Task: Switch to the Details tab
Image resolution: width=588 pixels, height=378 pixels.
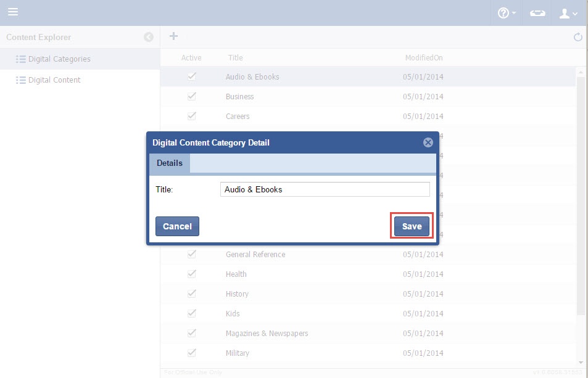Action: pos(170,163)
